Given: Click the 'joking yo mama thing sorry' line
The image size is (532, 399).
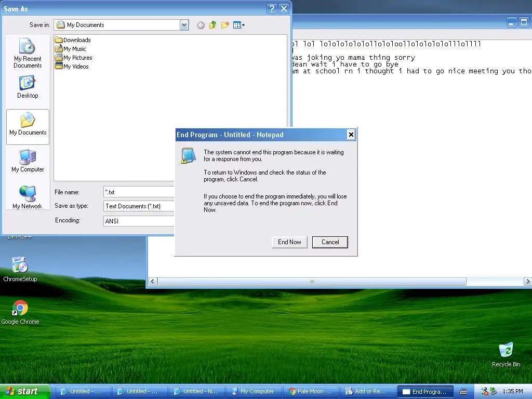Looking at the screenshot, I should [353, 57].
